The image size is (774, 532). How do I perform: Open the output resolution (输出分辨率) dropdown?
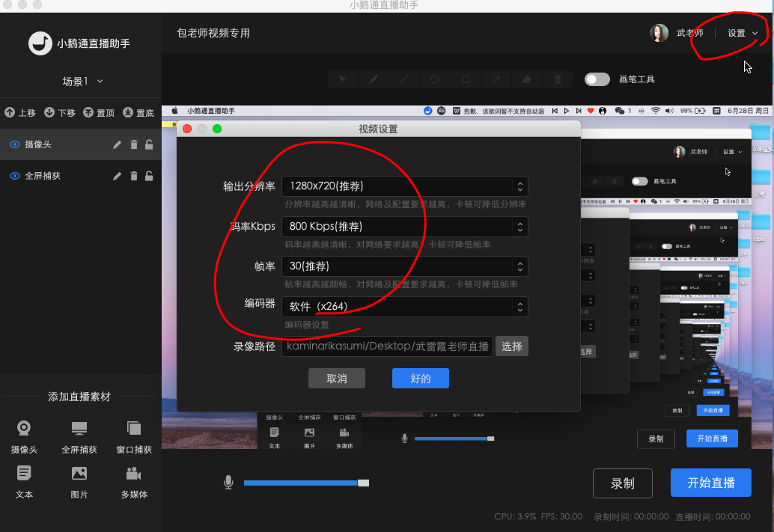coord(520,186)
